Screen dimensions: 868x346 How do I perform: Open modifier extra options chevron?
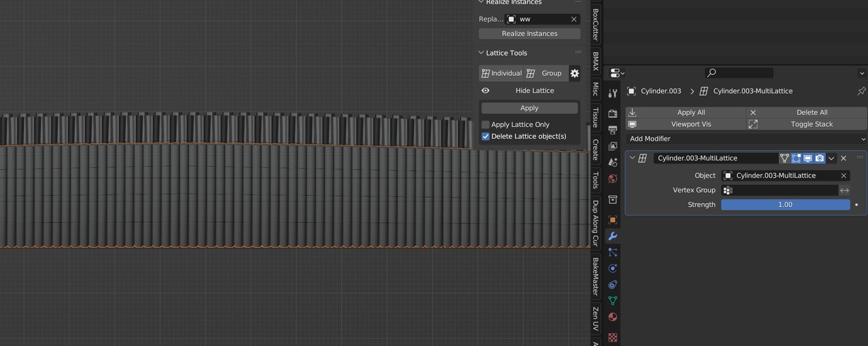[x=831, y=158]
